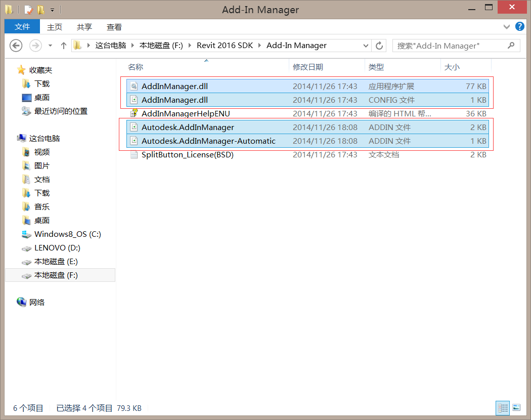Select the CONFIG AddInManager.dll file icon
The height and width of the screenshot is (420, 531).
click(134, 100)
